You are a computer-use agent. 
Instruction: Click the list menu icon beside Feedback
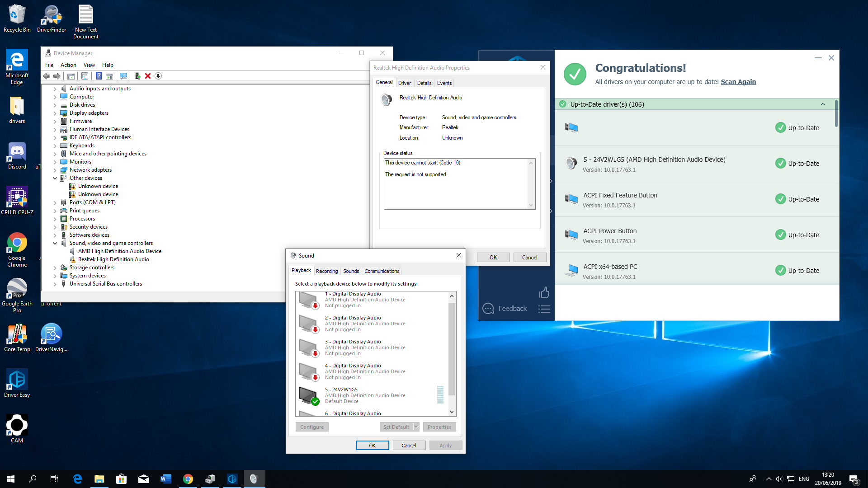(x=544, y=309)
